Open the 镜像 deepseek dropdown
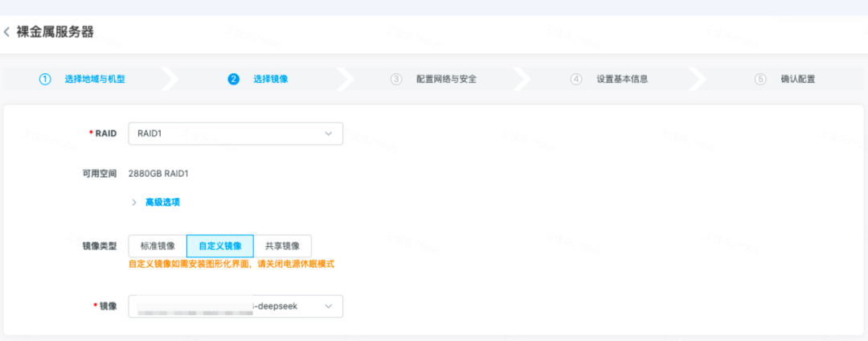Screen dimensions: 868x341 (x=235, y=306)
